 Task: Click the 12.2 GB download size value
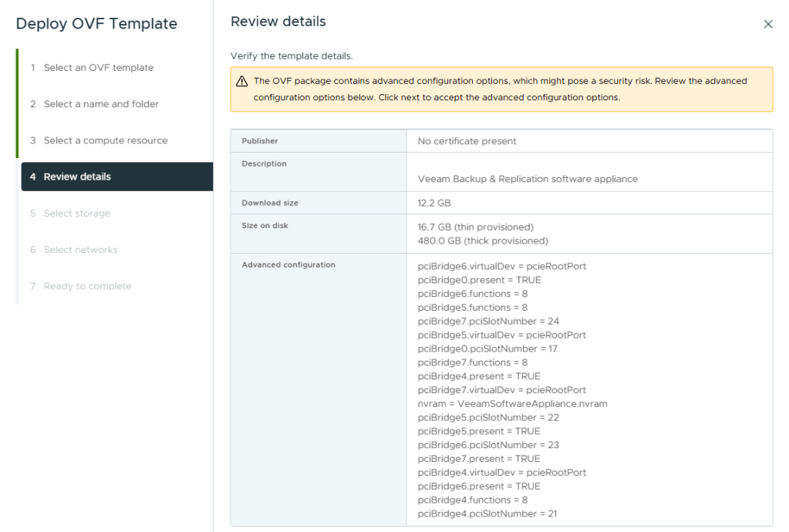(x=434, y=203)
